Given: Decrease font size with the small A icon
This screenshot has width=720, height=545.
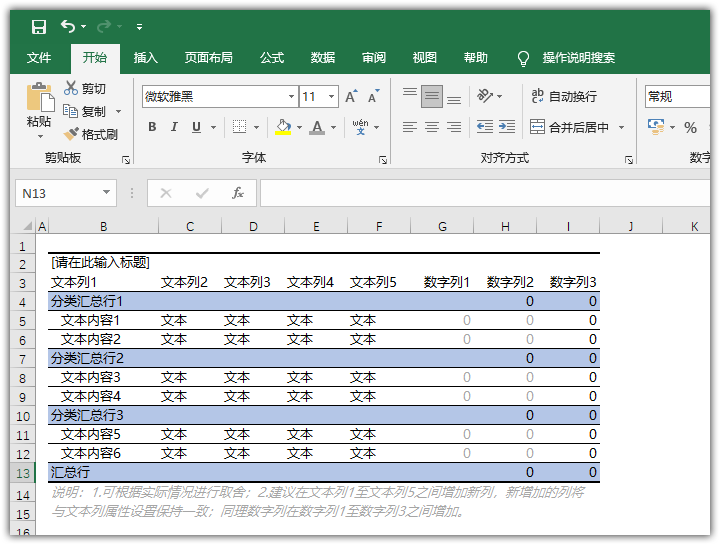Looking at the screenshot, I should (x=374, y=96).
